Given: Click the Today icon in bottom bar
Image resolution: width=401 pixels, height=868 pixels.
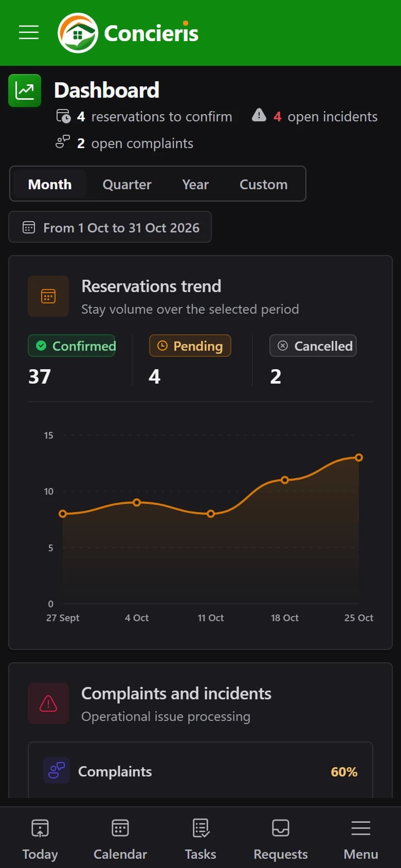Looking at the screenshot, I should pyautogui.click(x=40, y=828).
